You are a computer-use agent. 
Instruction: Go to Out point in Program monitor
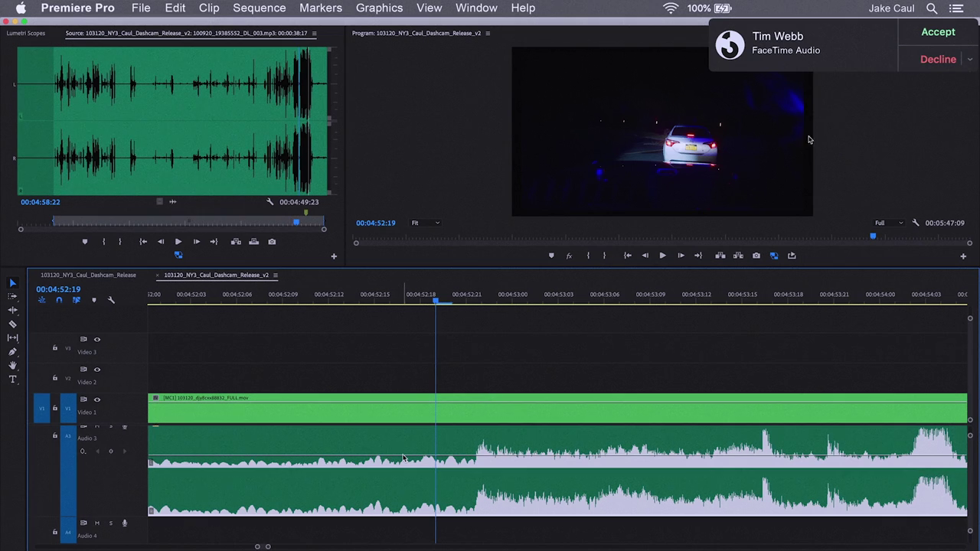tap(698, 256)
